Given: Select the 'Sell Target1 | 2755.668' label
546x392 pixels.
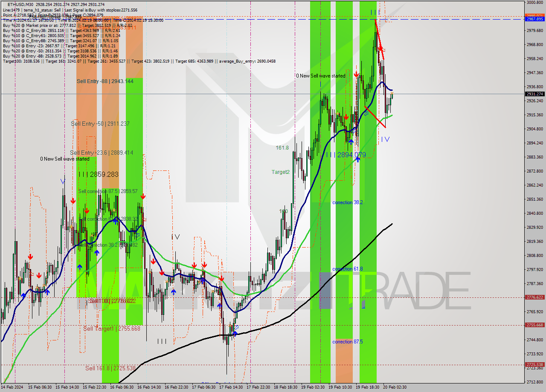Looking at the screenshot, I should click(112, 329).
